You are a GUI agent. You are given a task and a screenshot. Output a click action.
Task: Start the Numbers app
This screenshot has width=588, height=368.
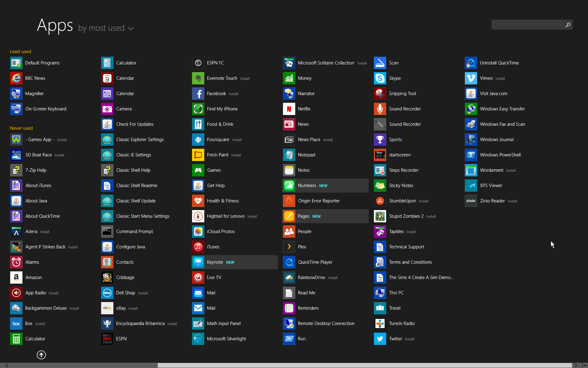click(307, 186)
